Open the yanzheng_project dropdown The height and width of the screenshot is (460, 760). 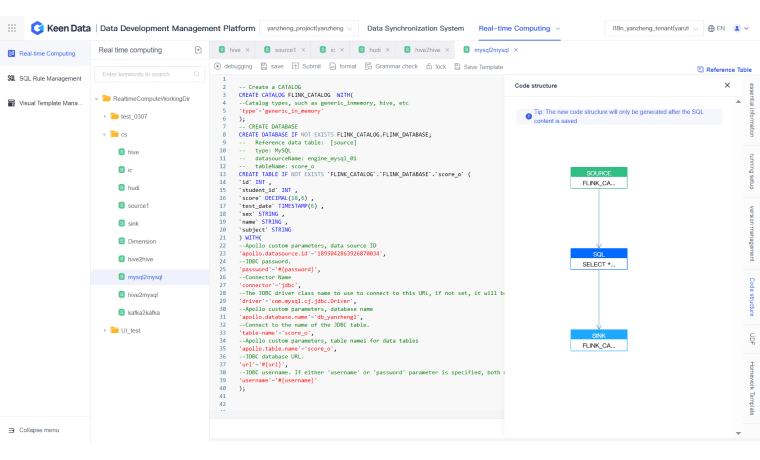click(x=308, y=28)
